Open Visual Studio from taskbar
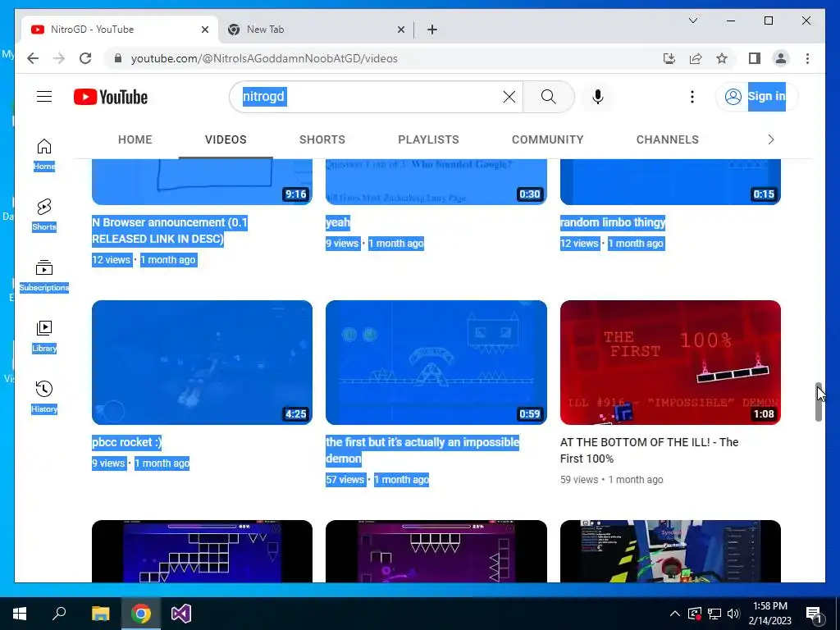The image size is (840, 630). (x=181, y=614)
